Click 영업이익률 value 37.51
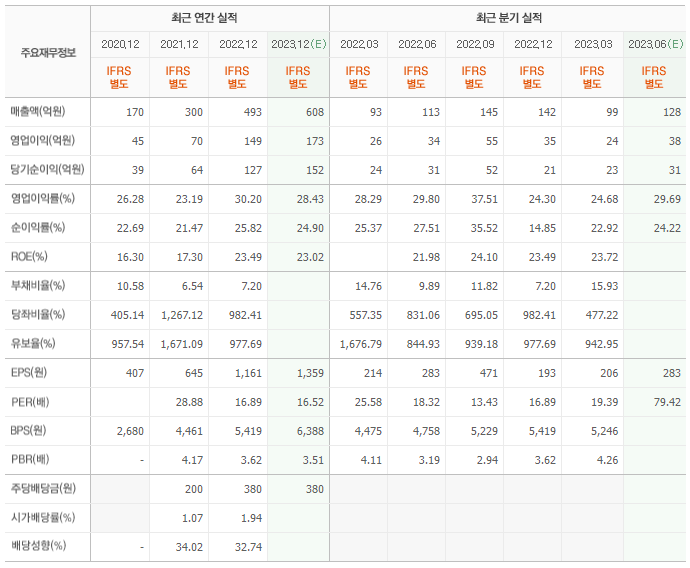 point(484,199)
